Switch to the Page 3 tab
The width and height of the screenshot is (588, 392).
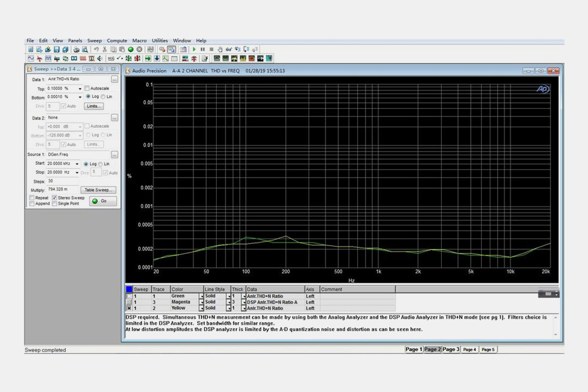[x=450, y=349]
